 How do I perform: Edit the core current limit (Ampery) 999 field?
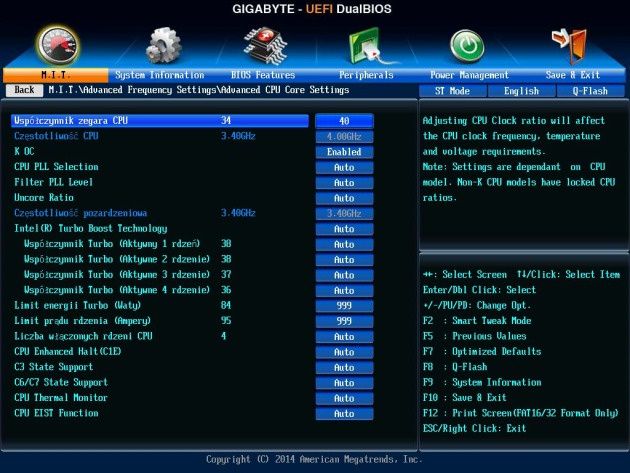[x=344, y=321]
